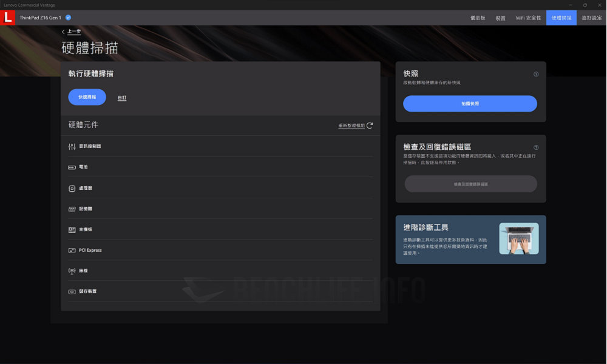Click the 處理器 processor chip icon

pyautogui.click(x=71, y=188)
